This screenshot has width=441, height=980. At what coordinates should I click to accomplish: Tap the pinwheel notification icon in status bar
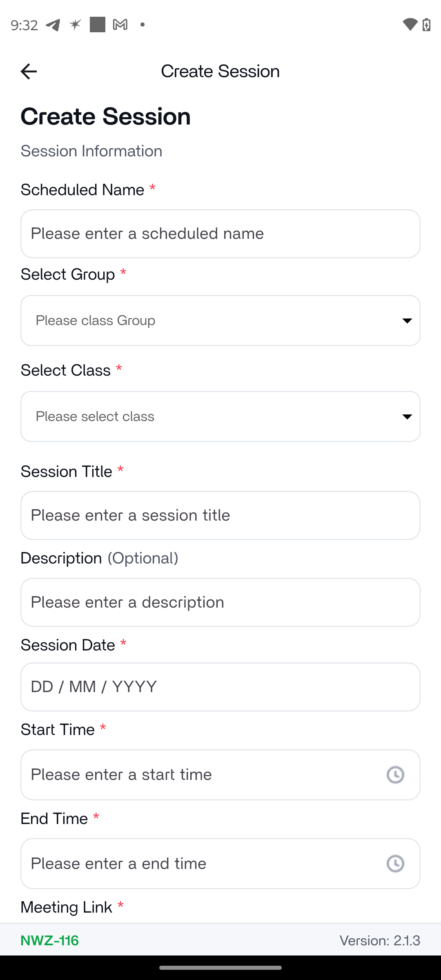point(75,25)
